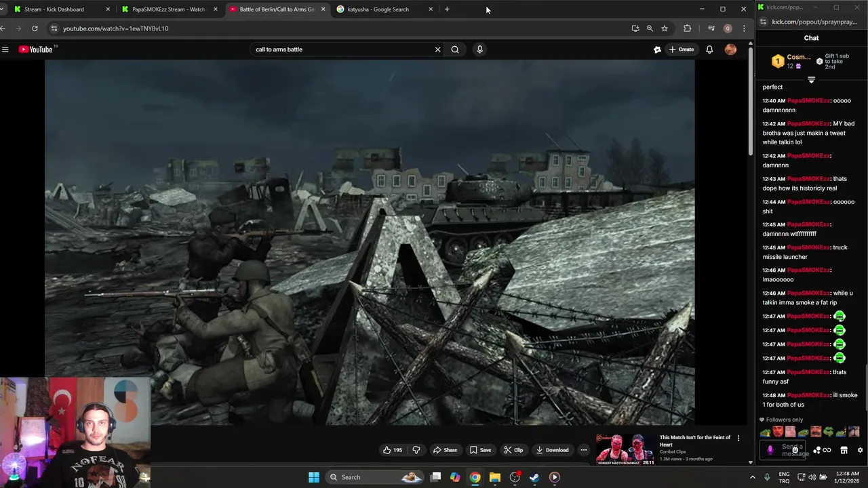Reload the YouTube page

35,28
